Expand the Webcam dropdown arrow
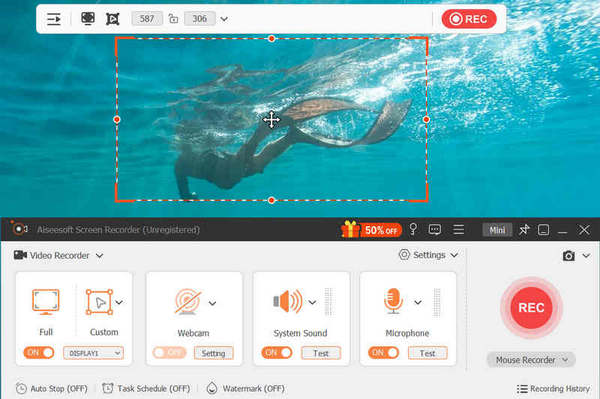Screen dimensions: 600x399 [212, 303]
